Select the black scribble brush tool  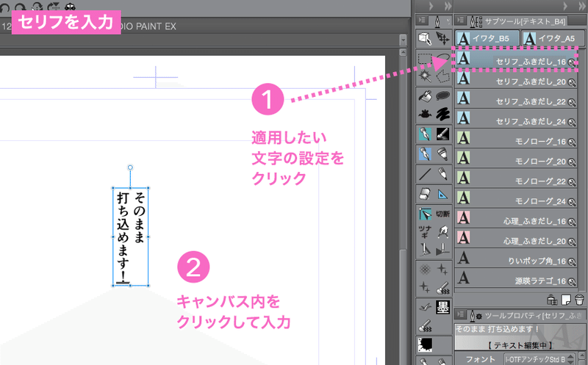click(442, 114)
